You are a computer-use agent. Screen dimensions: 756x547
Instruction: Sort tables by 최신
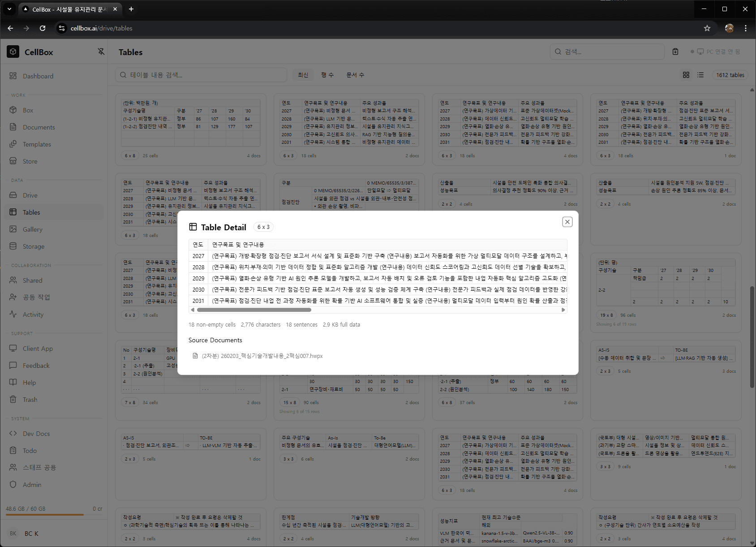303,75
